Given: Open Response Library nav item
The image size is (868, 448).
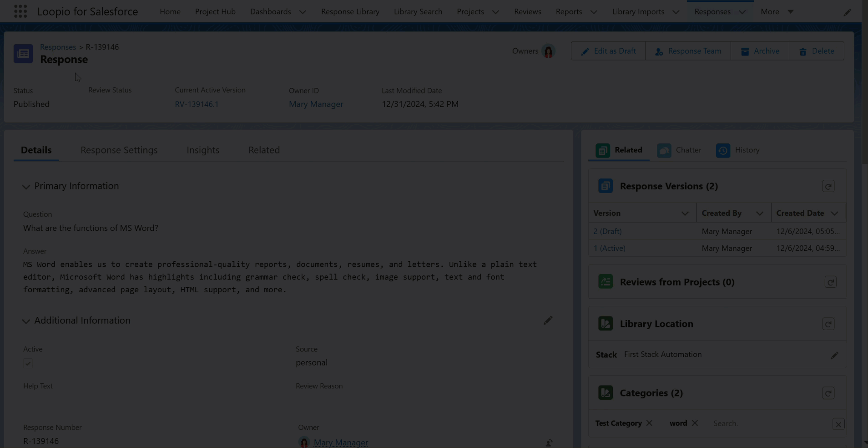Looking at the screenshot, I should [x=350, y=11].
